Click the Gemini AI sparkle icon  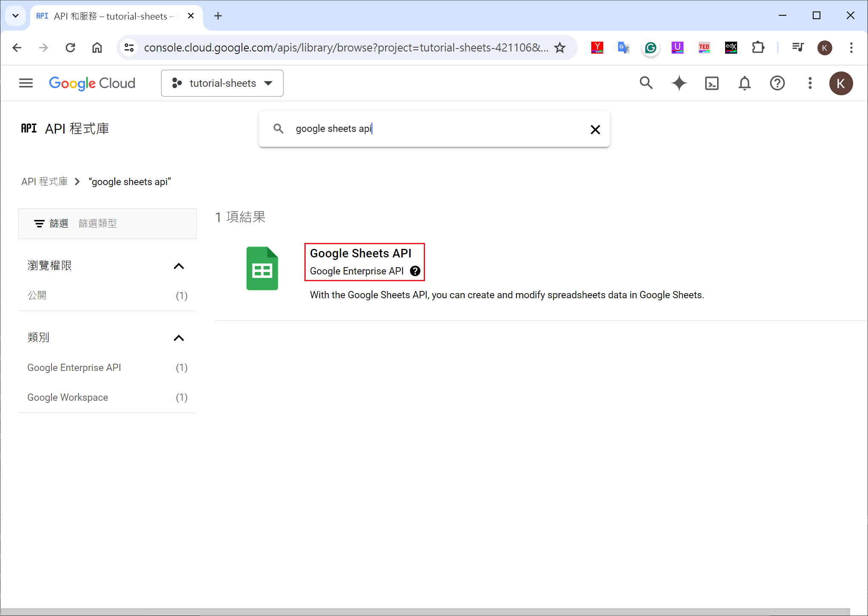[679, 83]
